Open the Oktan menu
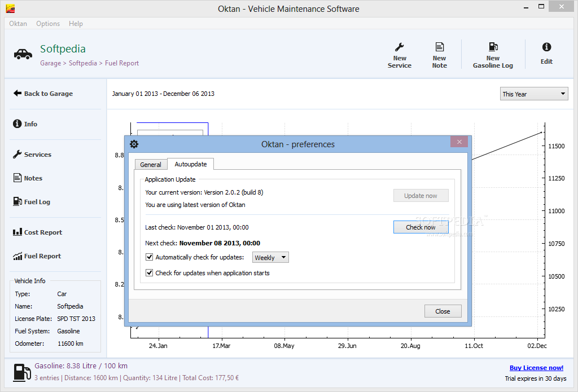The height and width of the screenshot is (392, 578). pyautogui.click(x=18, y=24)
